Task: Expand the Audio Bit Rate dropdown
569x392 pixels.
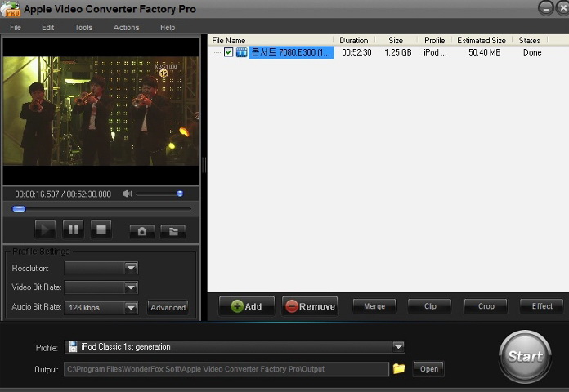Action: pos(131,308)
